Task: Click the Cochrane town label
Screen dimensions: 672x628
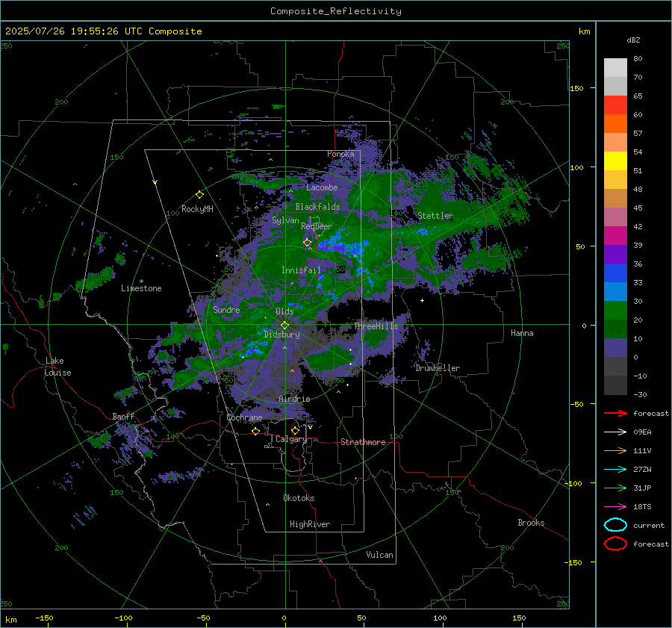Action: (x=244, y=417)
